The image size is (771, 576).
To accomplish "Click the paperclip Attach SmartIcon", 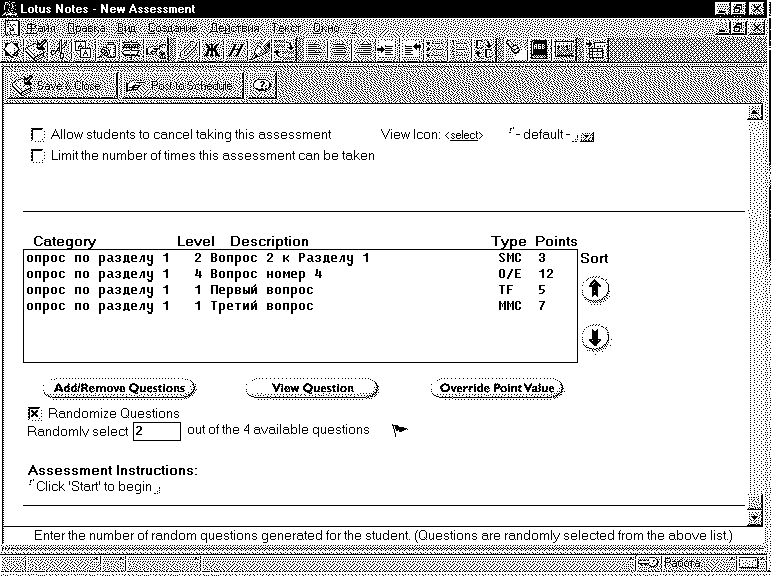I will coord(187,50).
